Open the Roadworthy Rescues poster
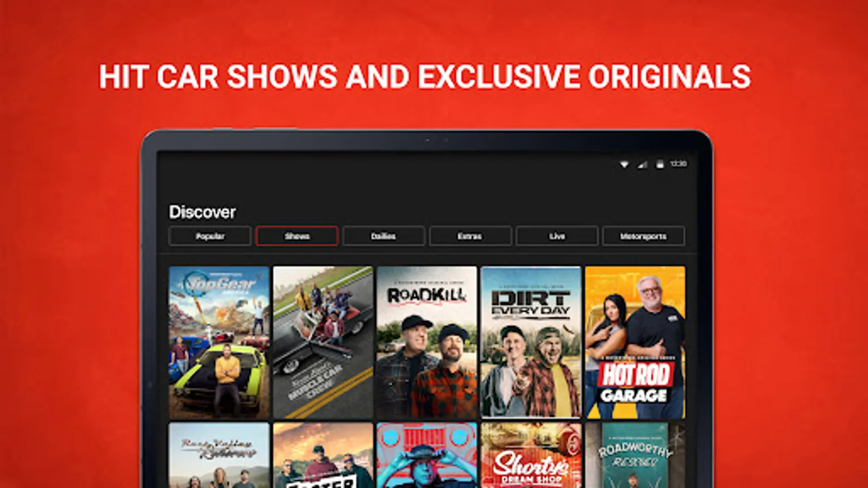The image size is (868, 488). tap(635, 455)
